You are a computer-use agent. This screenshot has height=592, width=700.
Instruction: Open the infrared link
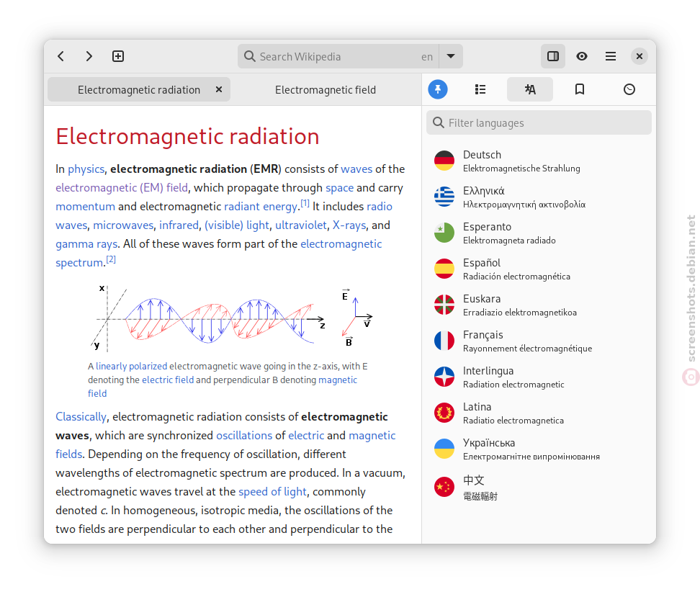point(179,225)
